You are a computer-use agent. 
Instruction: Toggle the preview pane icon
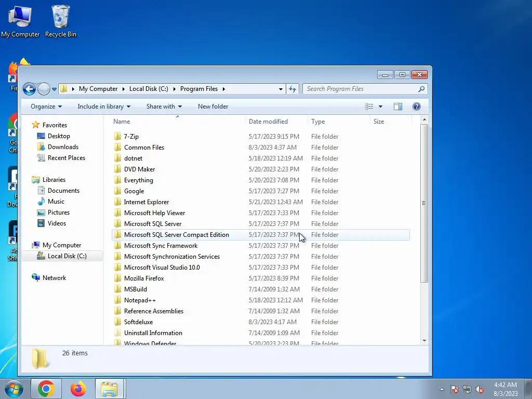398,107
